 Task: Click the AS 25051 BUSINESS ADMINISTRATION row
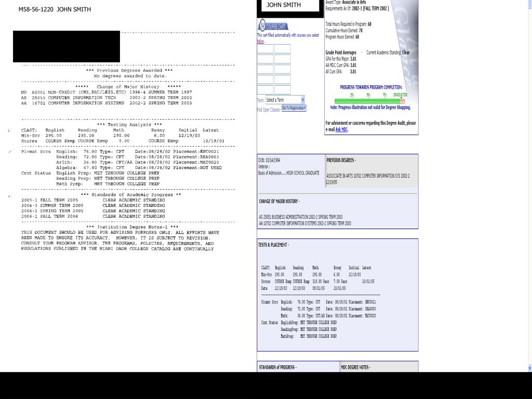[301, 217]
